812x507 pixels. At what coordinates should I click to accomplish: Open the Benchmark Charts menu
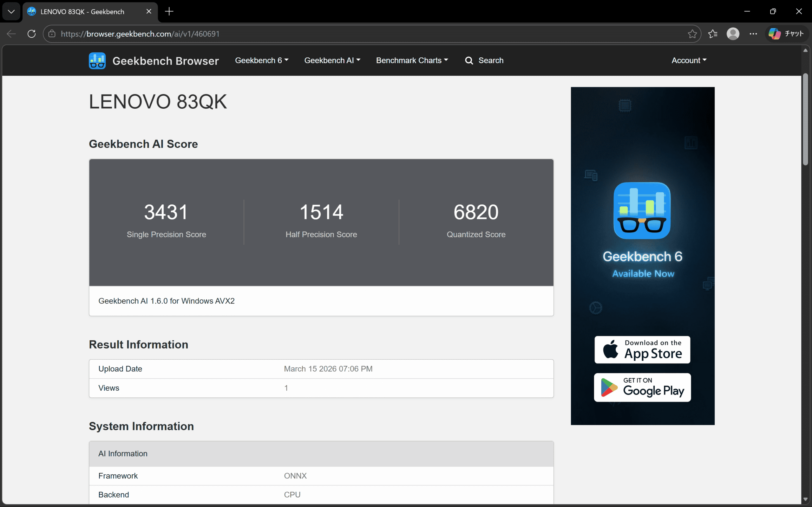pyautogui.click(x=412, y=60)
